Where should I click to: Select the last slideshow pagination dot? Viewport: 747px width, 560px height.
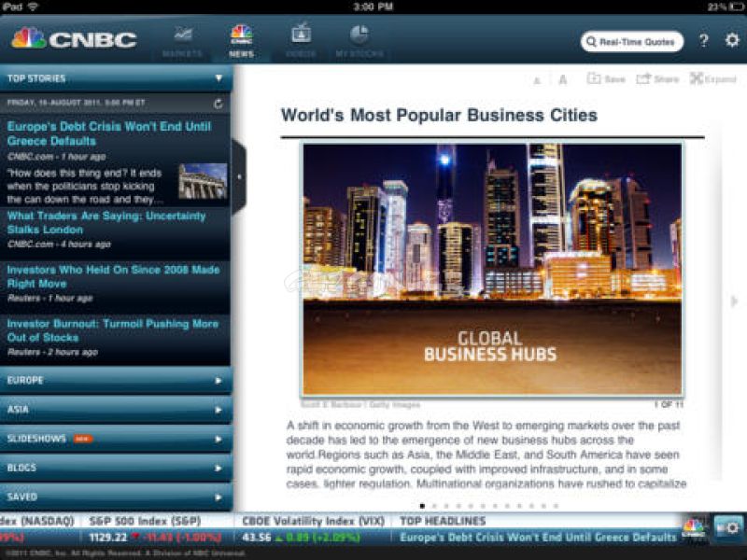pos(556,506)
